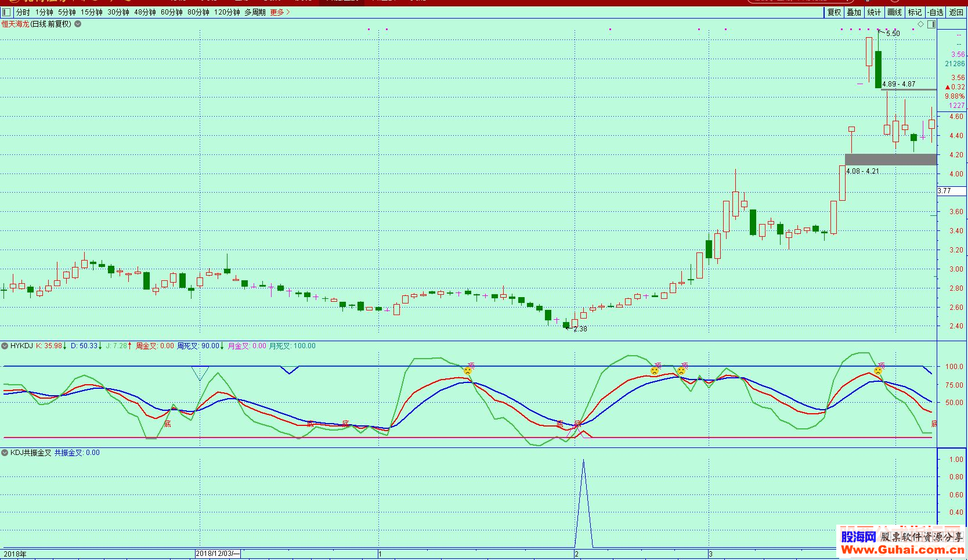Screen dimensions: 968x560
Task: Click the second sad face signal near 100 line
Action: [655, 370]
